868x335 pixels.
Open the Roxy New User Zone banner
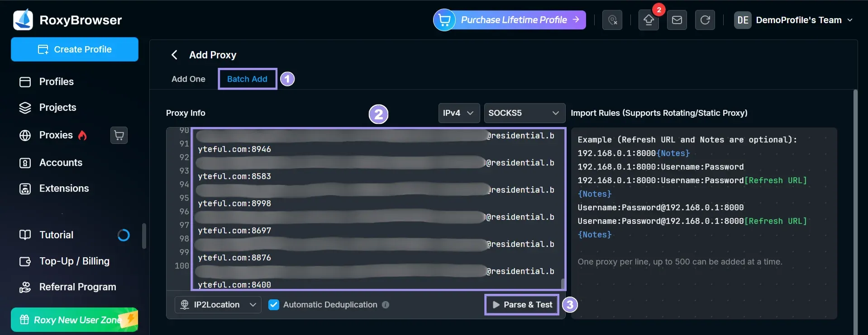click(x=75, y=320)
